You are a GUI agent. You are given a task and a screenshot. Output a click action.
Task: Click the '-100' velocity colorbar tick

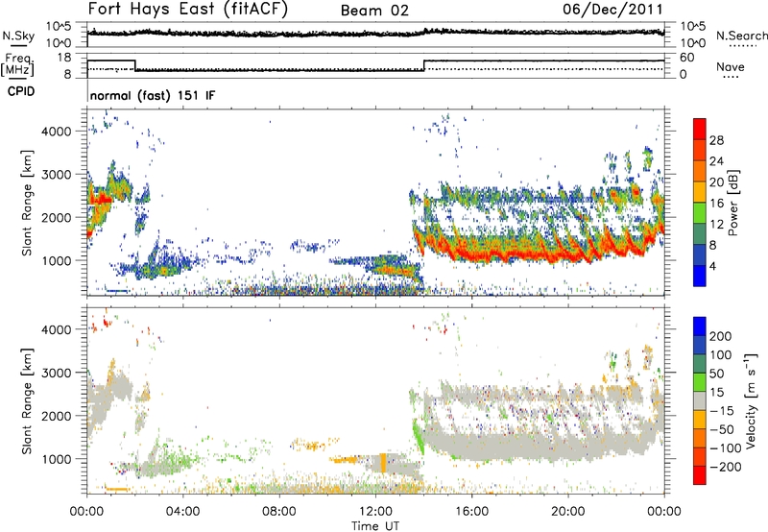[x=726, y=448]
